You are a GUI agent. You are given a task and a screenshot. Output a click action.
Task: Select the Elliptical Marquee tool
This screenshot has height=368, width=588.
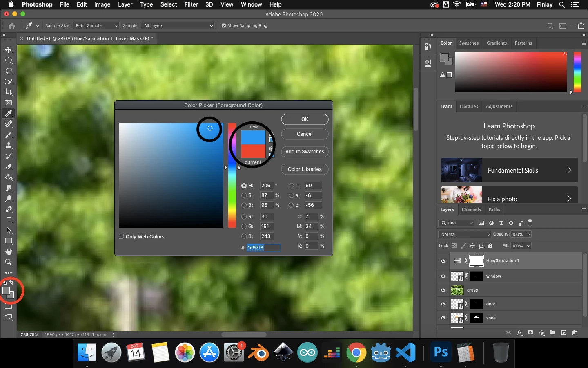tap(9, 60)
